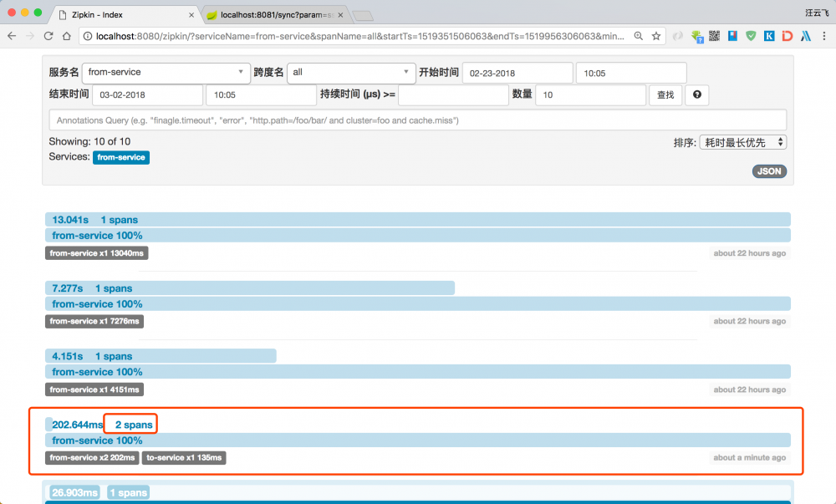This screenshot has width=836, height=504.
Task: Change the 排序 sort order dropdown
Action: pos(742,141)
